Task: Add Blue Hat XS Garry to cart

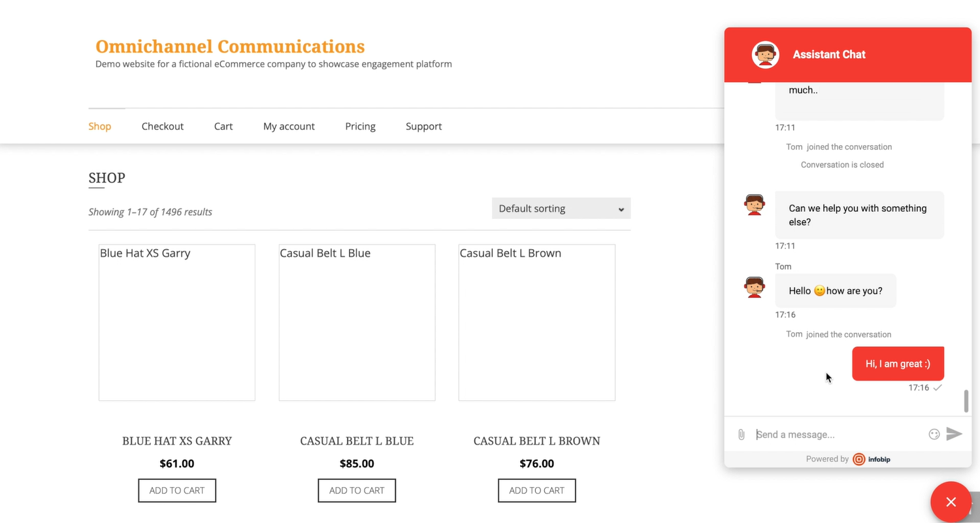Action: click(x=177, y=490)
